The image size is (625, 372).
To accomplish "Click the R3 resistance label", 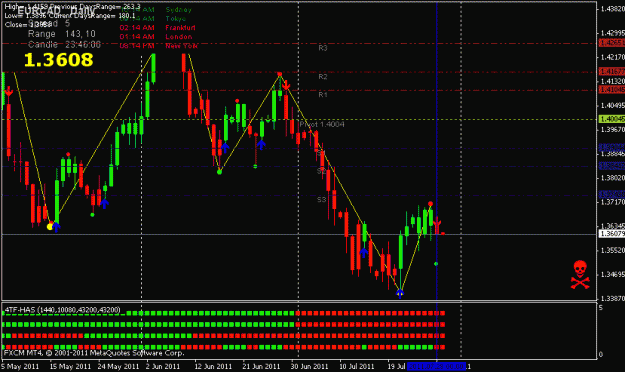I will tap(323, 48).
